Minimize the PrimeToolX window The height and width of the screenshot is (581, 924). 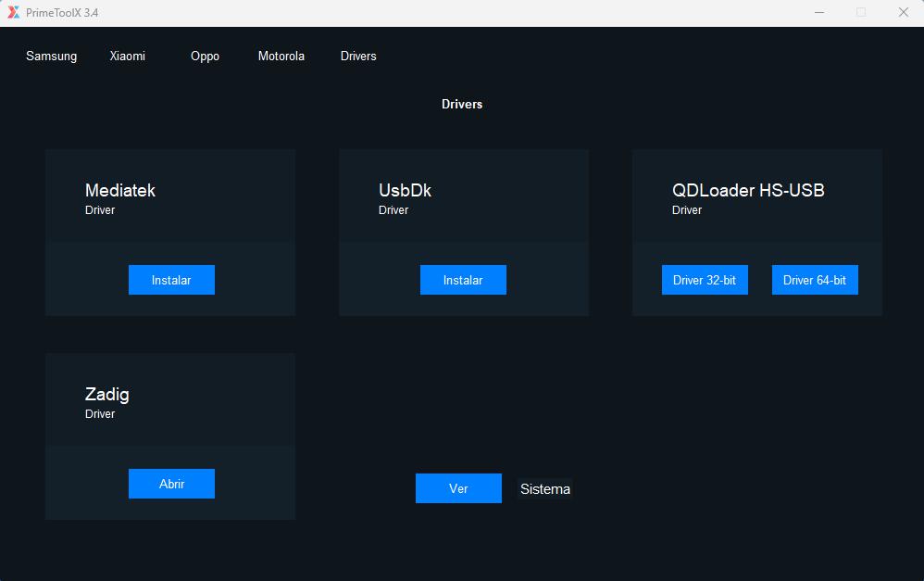(819, 12)
